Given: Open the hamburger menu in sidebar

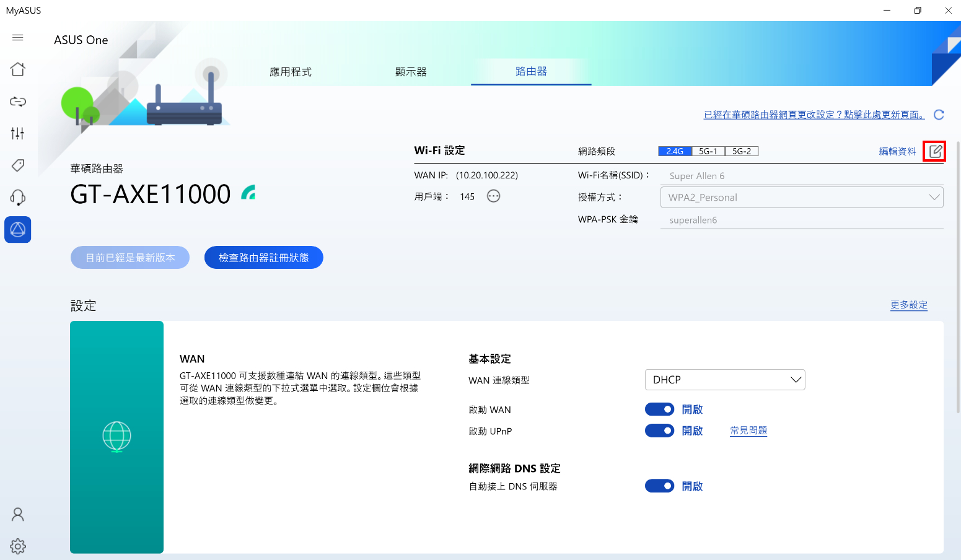Looking at the screenshot, I should [x=18, y=38].
